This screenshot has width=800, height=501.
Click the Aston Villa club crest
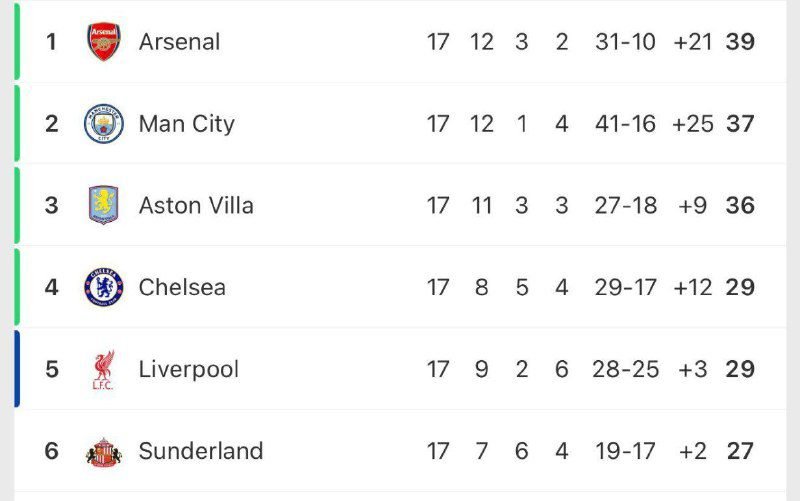pos(103,205)
